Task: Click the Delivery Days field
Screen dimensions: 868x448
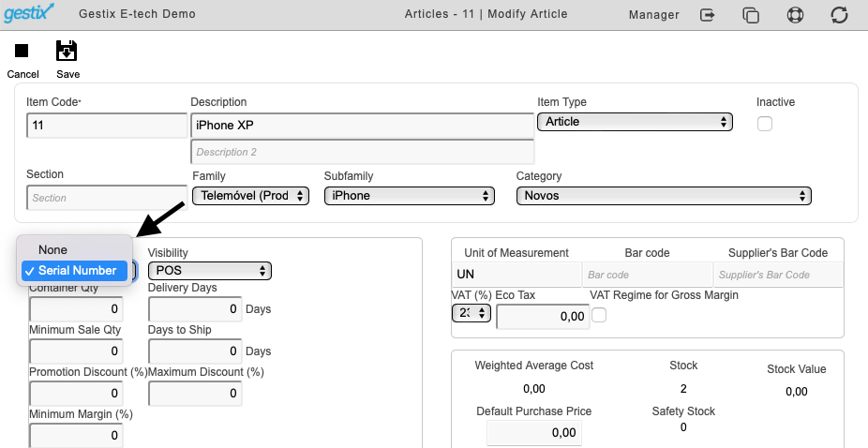Action: click(195, 309)
